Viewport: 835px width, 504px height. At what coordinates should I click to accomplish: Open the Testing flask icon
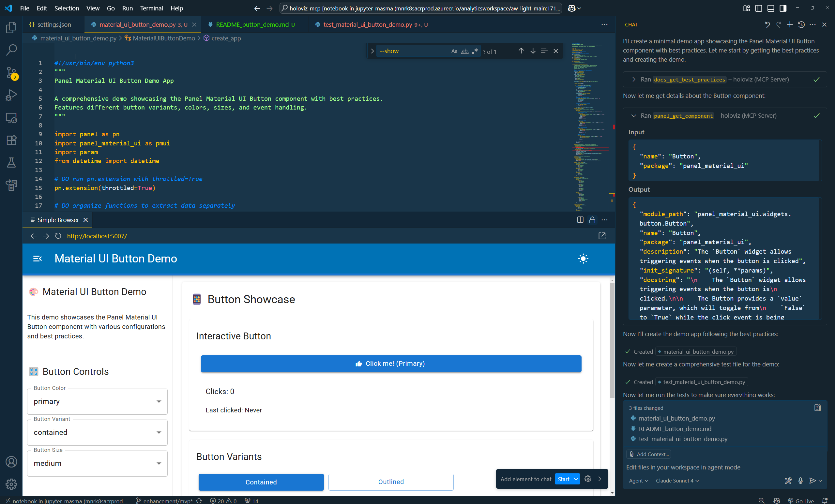tap(11, 163)
